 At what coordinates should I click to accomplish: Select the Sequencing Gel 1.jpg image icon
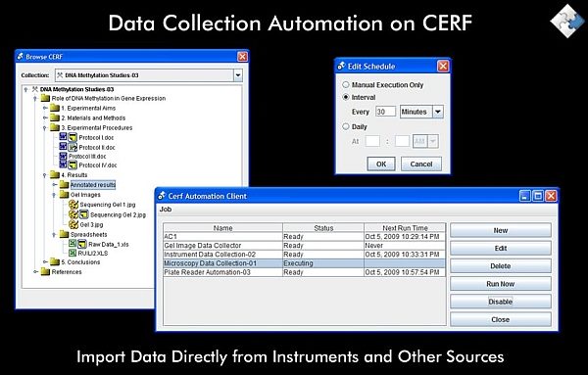(x=73, y=205)
